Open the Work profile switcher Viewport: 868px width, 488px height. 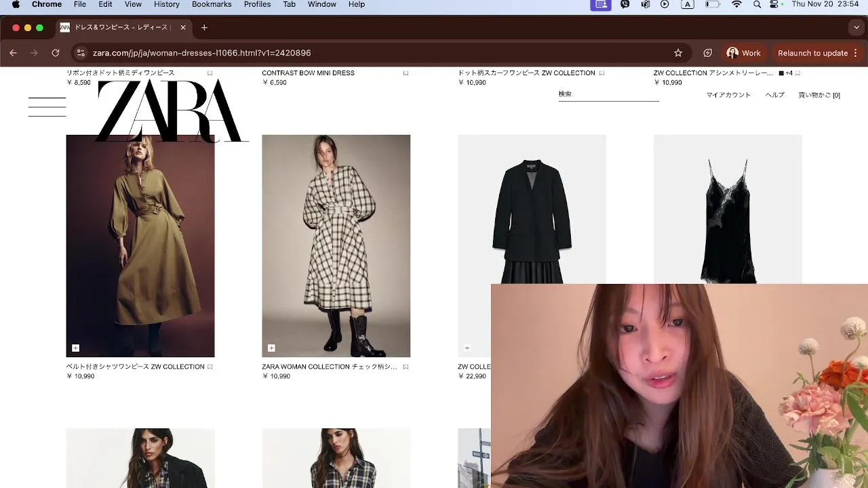pyautogui.click(x=744, y=53)
